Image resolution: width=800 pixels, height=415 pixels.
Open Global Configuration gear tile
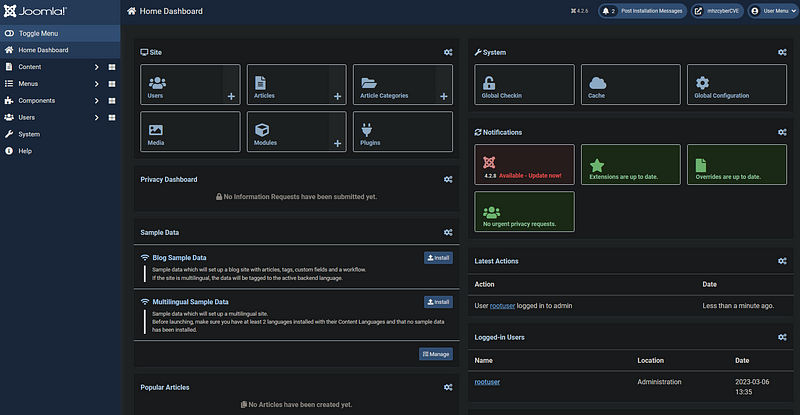(737, 85)
